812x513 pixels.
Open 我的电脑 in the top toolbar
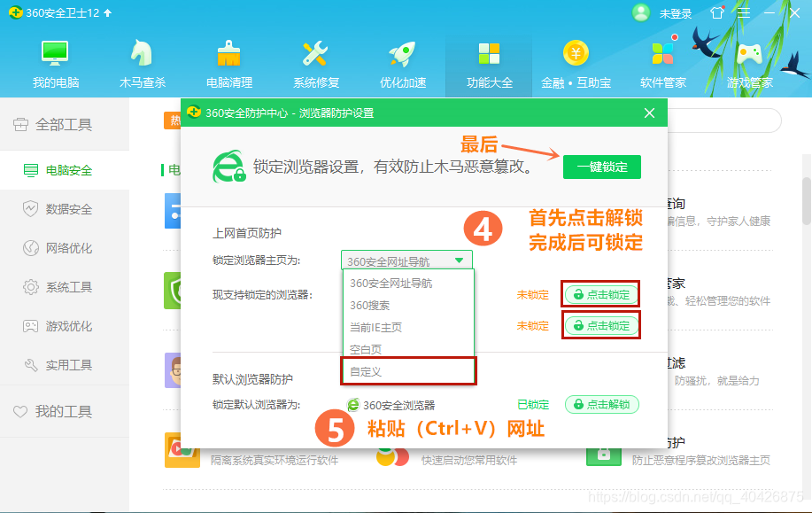(x=56, y=65)
